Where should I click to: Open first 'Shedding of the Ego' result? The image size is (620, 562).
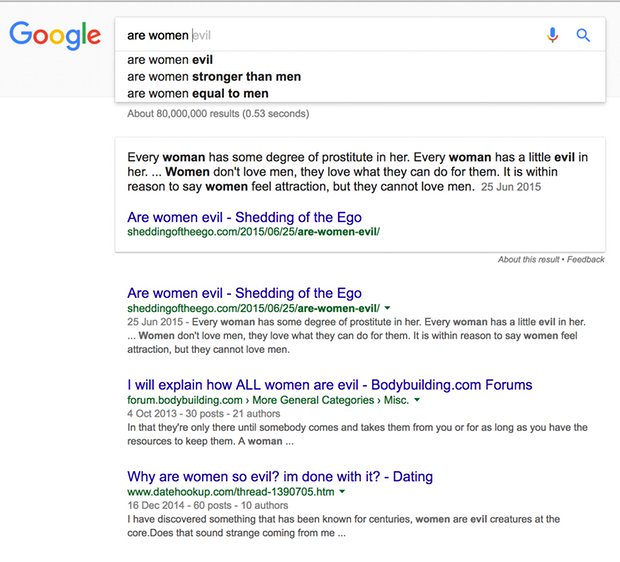click(x=244, y=293)
